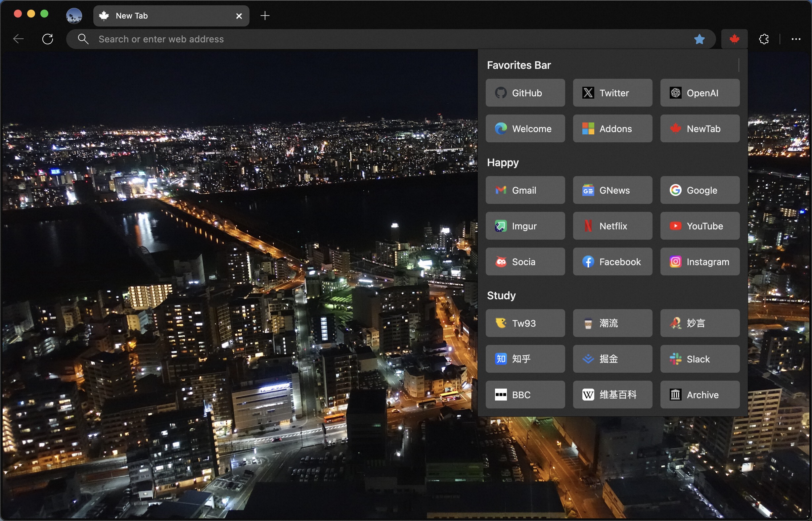Open the Twitter bookmark tile
The height and width of the screenshot is (521, 812).
[612, 93]
